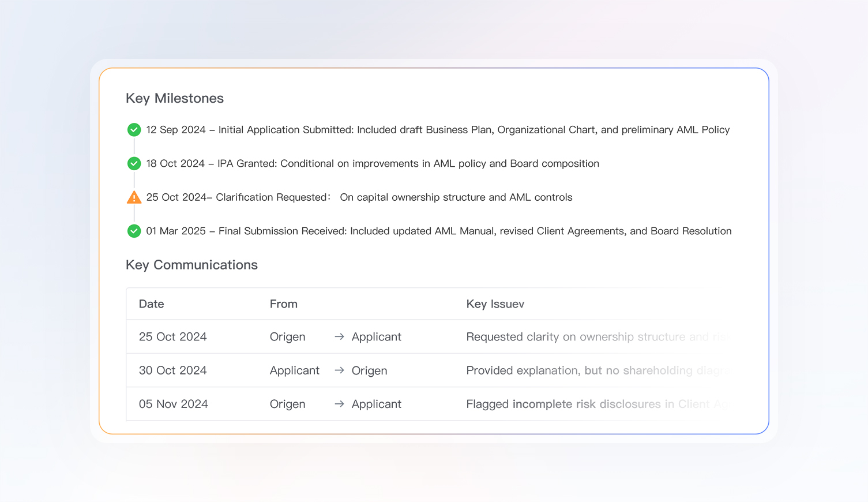Click arrow icon in 25 Oct 2024 row
The height and width of the screenshot is (502, 868).
(x=339, y=337)
